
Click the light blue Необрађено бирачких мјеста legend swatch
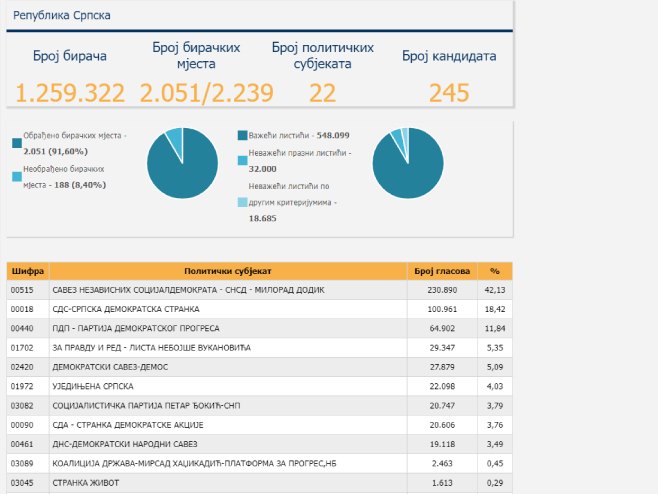pos(17,177)
